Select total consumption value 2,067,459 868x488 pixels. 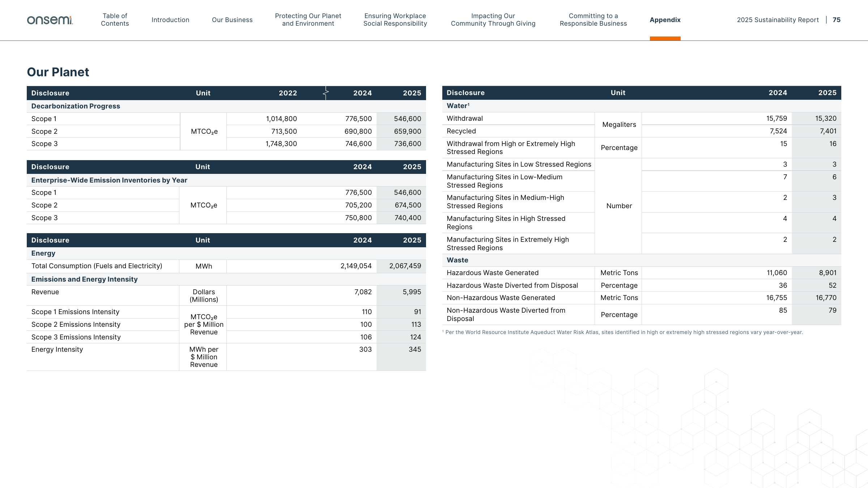click(405, 266)
